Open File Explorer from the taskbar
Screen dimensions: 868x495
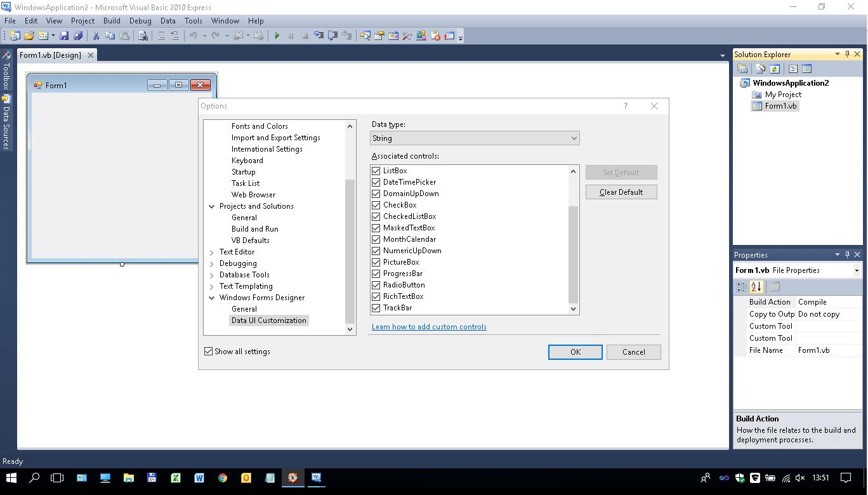click(128, 478)
